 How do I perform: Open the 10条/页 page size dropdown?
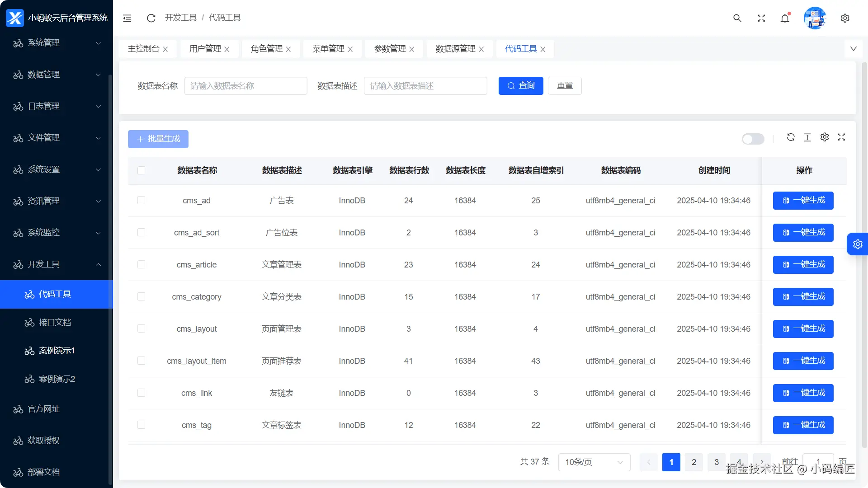pos(594,462)
